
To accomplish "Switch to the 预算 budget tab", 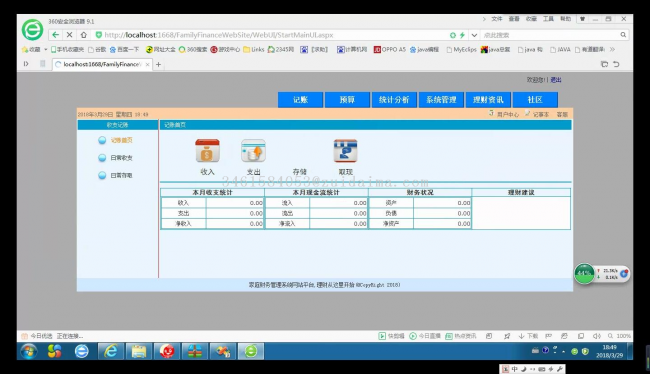I will tap(347, 100).
